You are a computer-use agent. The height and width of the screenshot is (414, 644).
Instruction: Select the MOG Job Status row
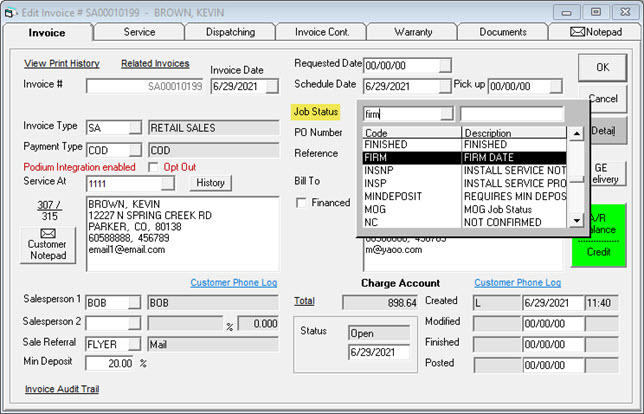464,209
